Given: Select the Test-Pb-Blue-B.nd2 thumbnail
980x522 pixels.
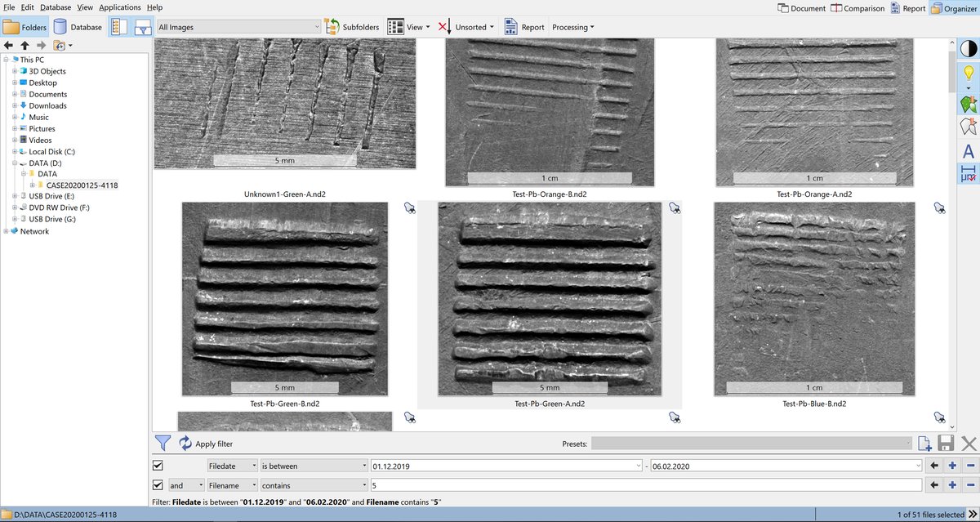Looking at the screenshot, I should coord(813,299).
